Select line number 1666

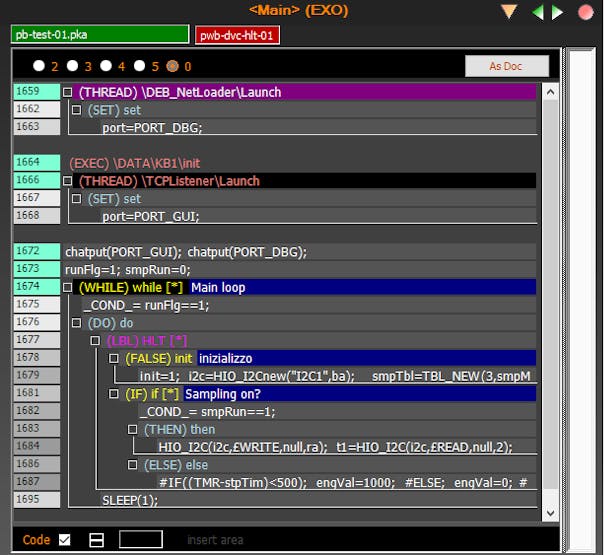37,180
